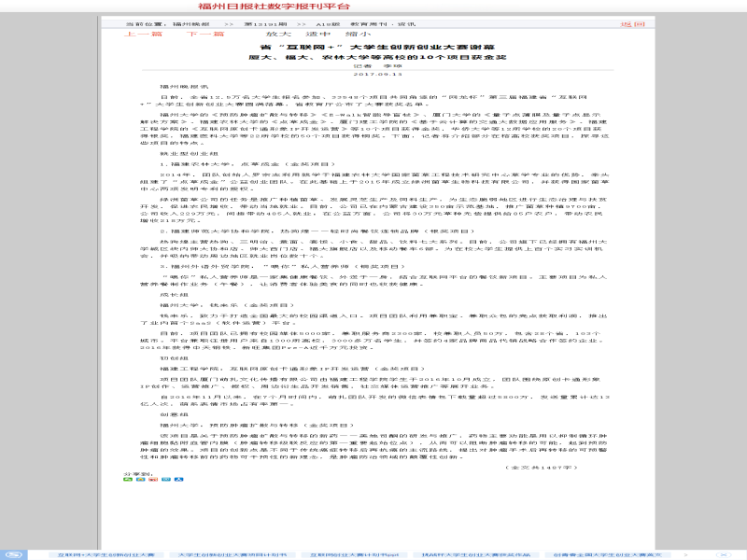747x560 pixels.
Task: Set medium text size 适中
Action: pyautogui.click(x=317, y=34)
